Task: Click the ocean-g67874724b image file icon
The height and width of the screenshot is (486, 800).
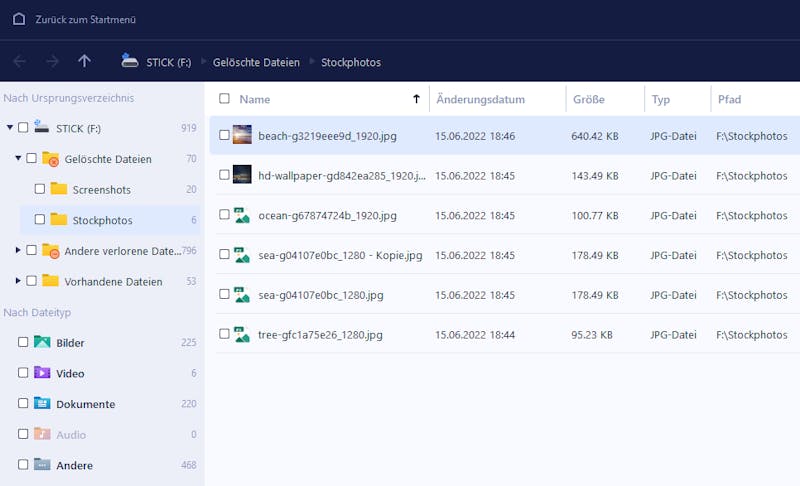Action: 242,215
